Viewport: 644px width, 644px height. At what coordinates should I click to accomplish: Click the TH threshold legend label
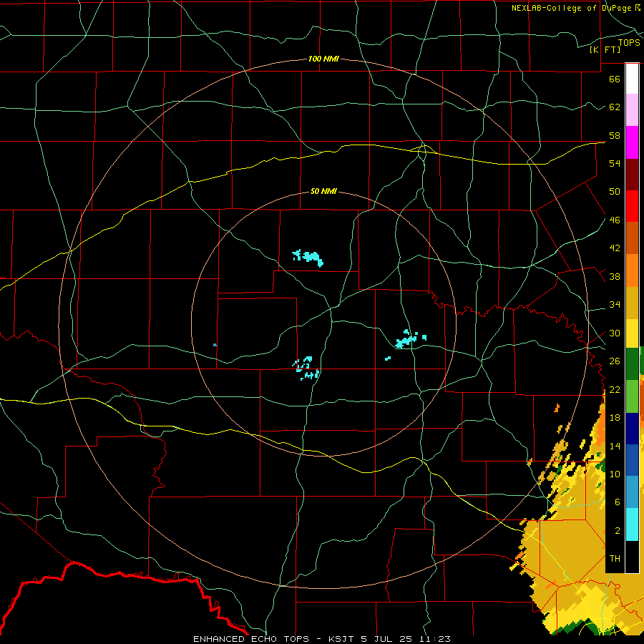pos(615,559)
